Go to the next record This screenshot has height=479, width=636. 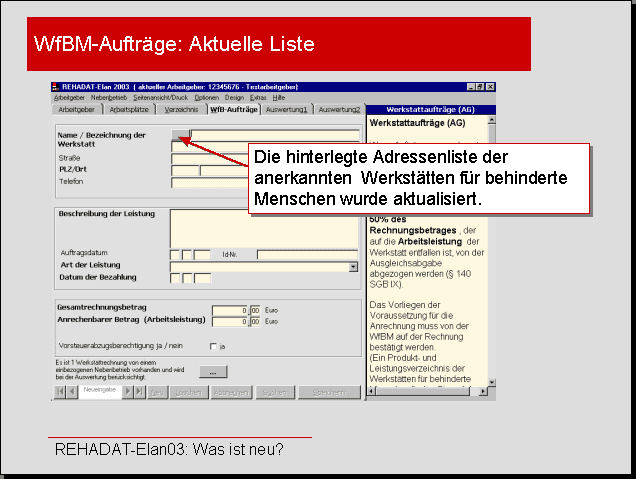tap(127, 392)
